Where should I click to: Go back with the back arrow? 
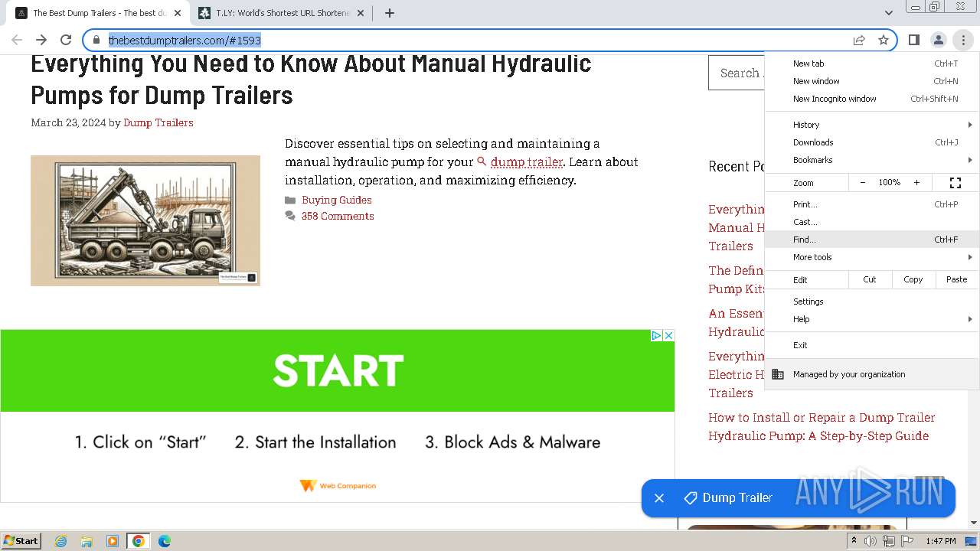click(17, 40)
